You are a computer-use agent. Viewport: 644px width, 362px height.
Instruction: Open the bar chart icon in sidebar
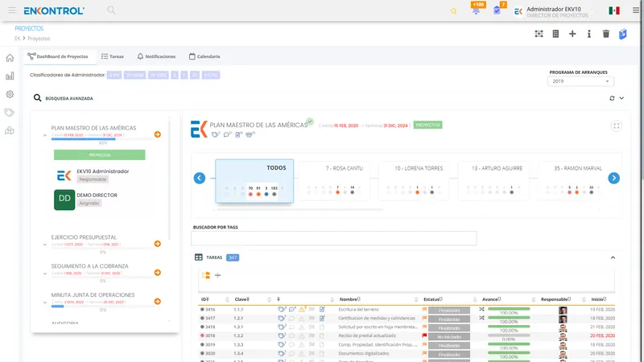(x=10, y=76)
